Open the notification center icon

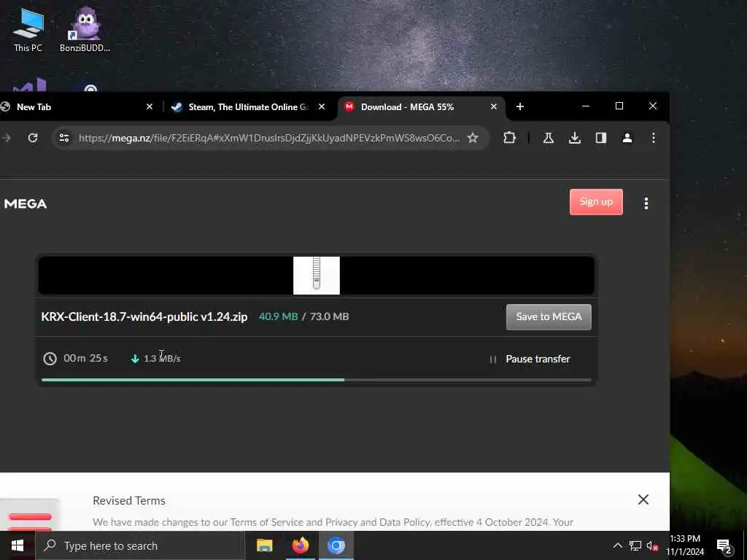[724, 546]
